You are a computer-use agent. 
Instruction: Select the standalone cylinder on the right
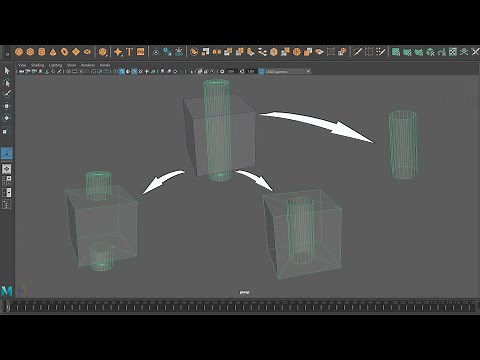point(403,144)
